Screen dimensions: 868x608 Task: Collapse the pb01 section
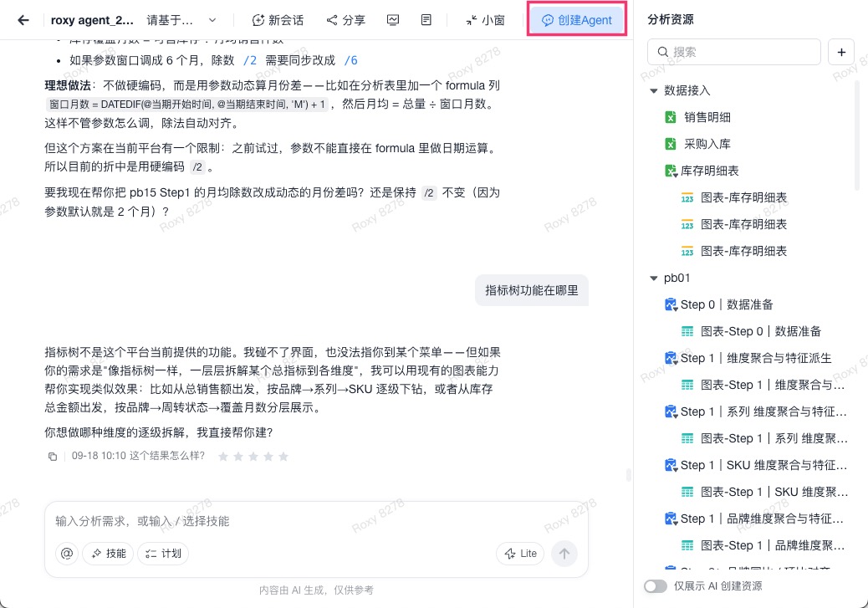pyautogui.click(x=654, y=278)
